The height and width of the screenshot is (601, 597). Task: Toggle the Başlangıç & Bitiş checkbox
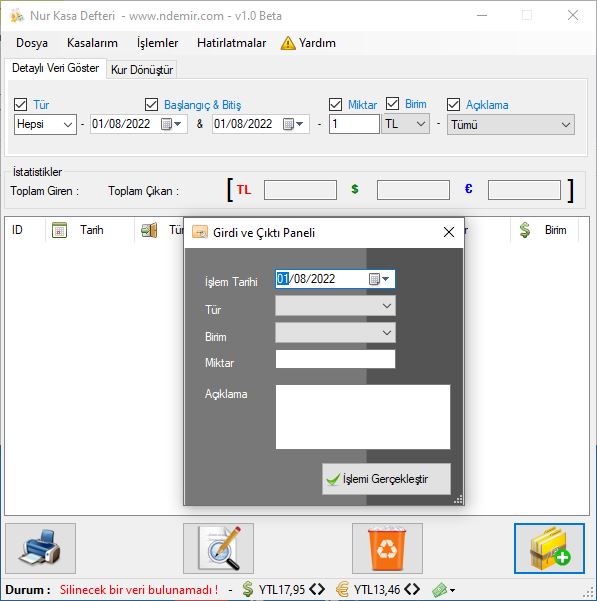151,104
